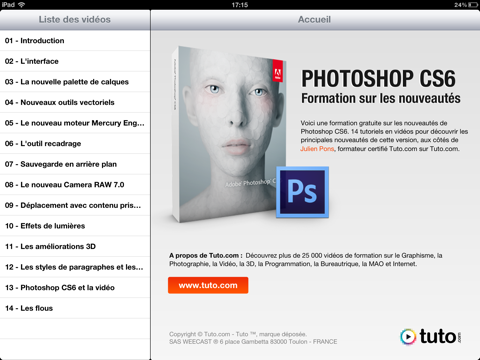The image size is (480, 360).
Task: Open 05 - Le nouveau moteur Mercury Engine
Action: click(75, 123)
